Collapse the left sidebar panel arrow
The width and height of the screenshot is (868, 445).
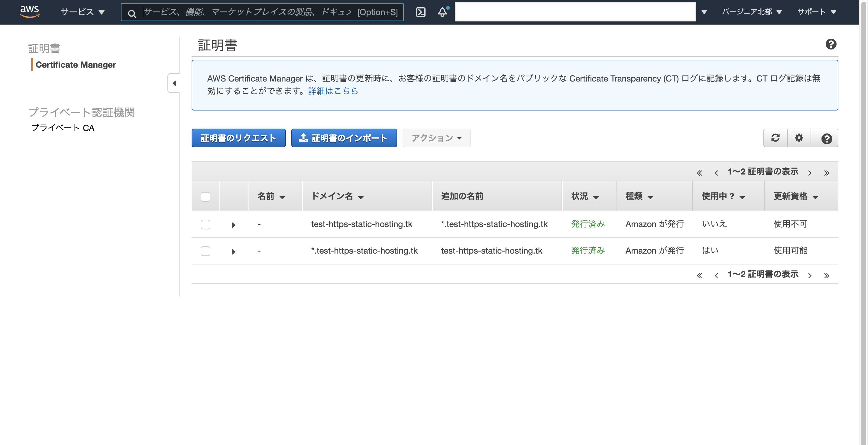174,83
